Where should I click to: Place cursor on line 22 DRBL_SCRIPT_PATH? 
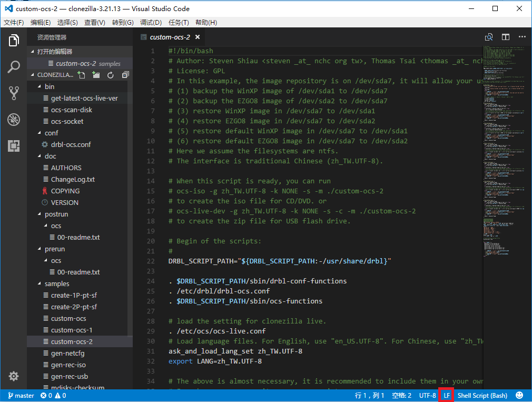point(280,261)
